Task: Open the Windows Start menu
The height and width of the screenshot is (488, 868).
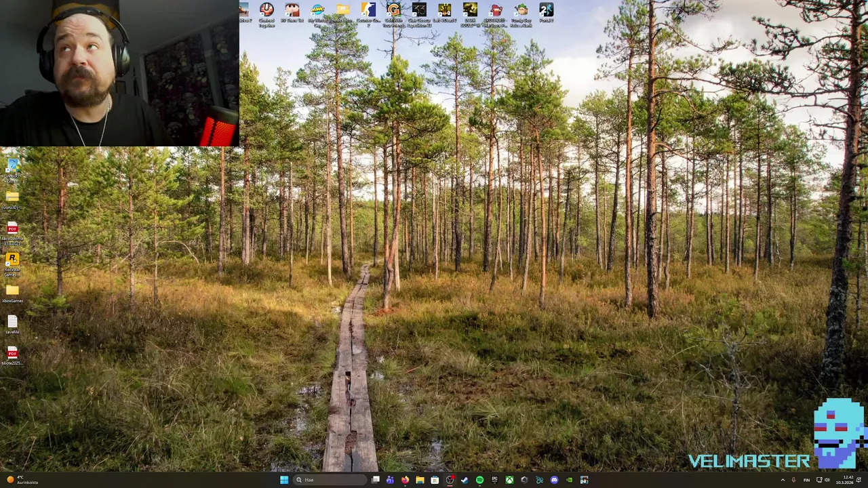Action: coord(284,480)
